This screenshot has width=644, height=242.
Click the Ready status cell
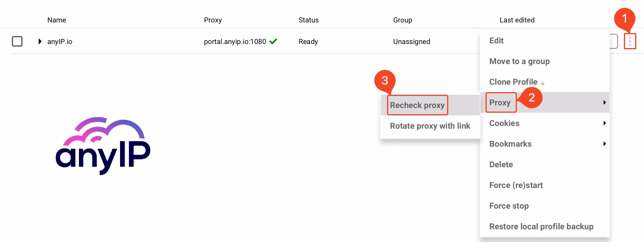click(x=308, y=42)
